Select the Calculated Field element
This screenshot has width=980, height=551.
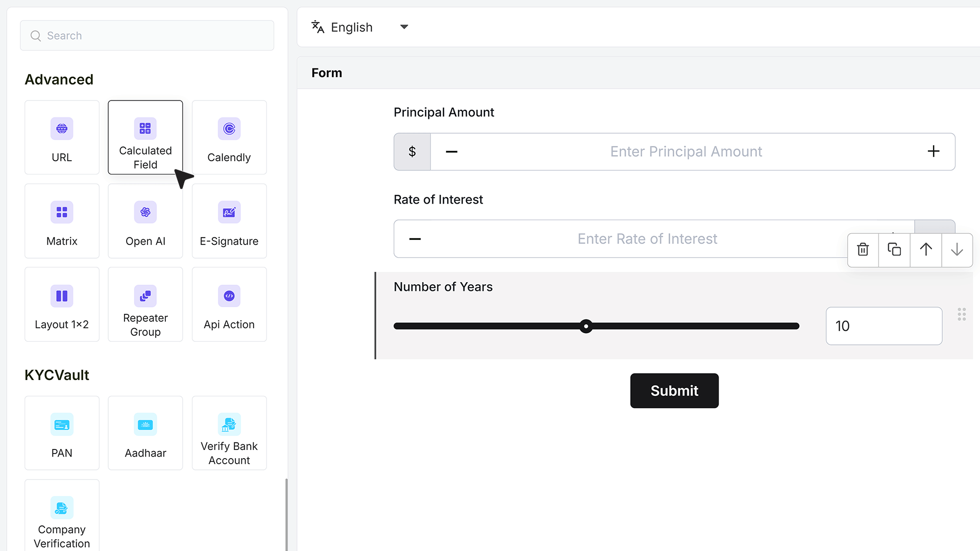(145, 137)
